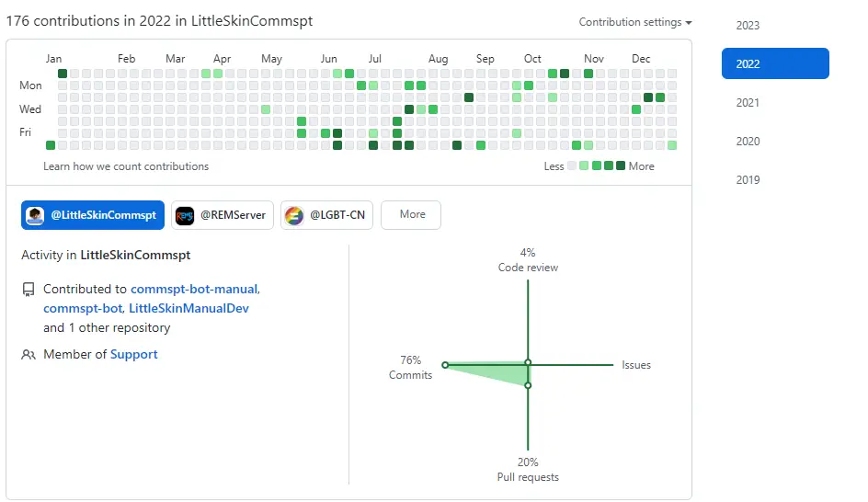The image size is (868, 502).
Task: Switch to the 2020 contributions year
Action: [x=748, y=142]
